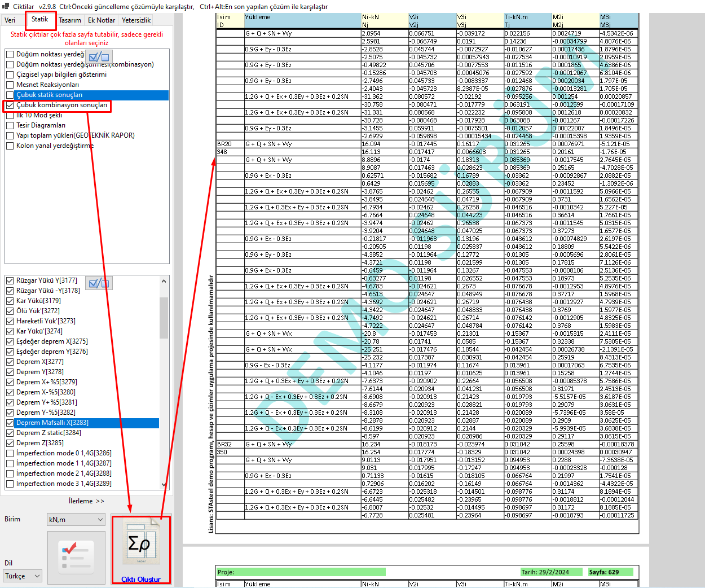Click the load case list scrollbar thumb

point(164,317)
